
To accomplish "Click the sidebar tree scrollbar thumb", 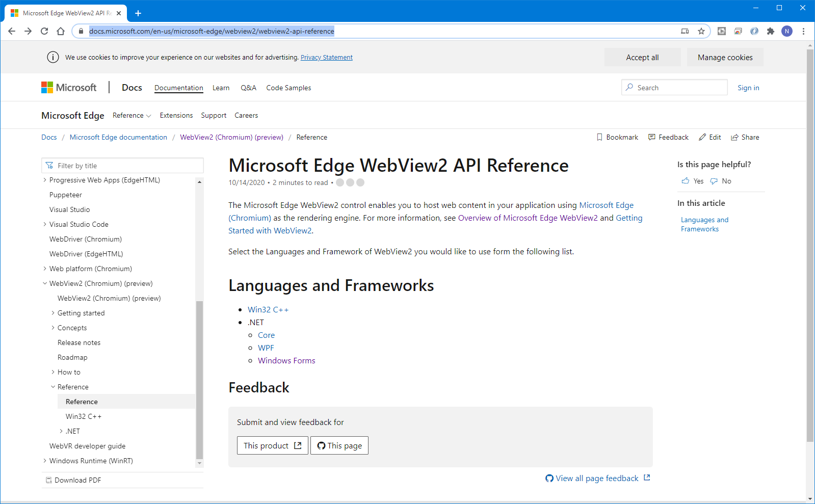I will tap(199, 380).
